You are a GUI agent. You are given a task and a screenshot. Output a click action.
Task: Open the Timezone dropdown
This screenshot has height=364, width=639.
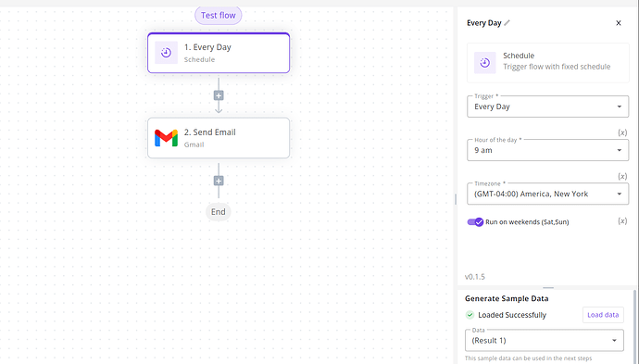point(547,194)
